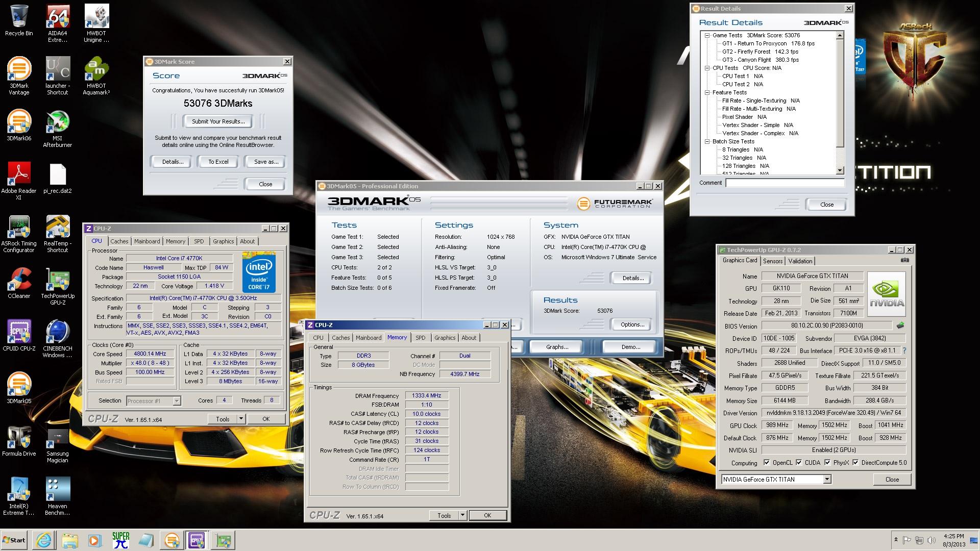
Task: Click Close button in GPU-Z window
Action: point(892,479)
